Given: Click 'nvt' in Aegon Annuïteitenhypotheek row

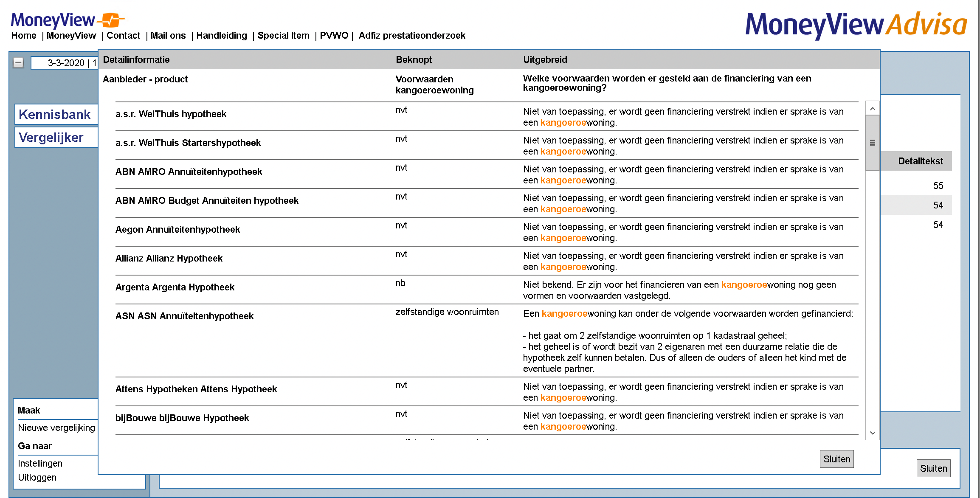Looking at the screenshot, I should (401, 225).
